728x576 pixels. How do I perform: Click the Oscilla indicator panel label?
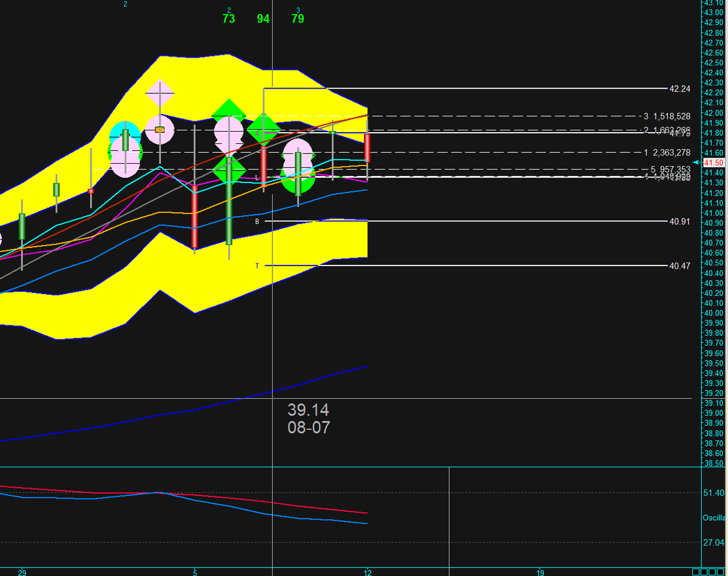click(x=715, y=518)
